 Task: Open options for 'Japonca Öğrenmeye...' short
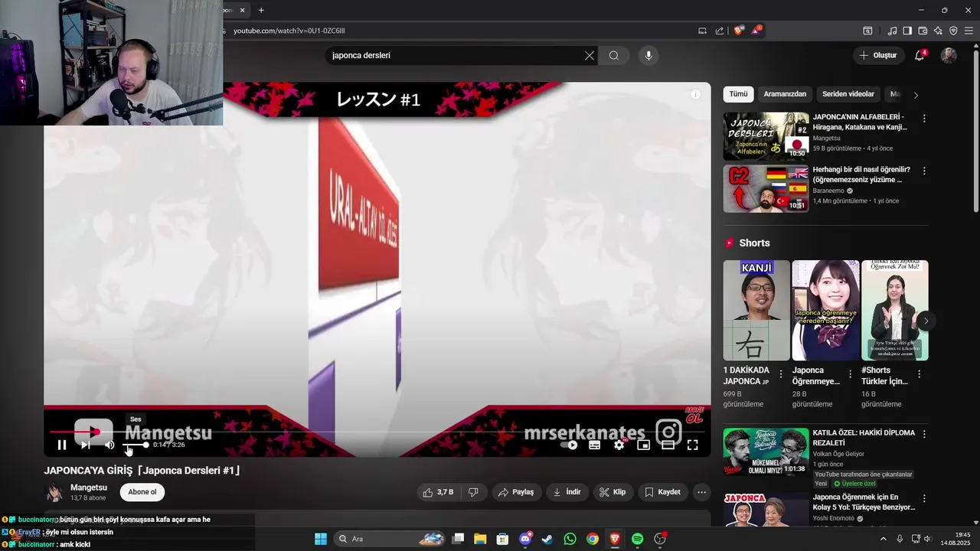click(850, 374)
